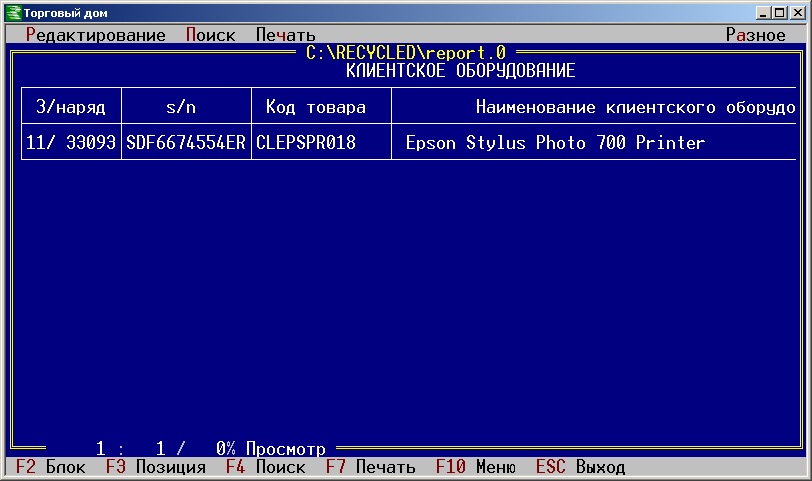The image size is (812, 481).
Task: Open the Поиск menu
Action: [210, 35]
